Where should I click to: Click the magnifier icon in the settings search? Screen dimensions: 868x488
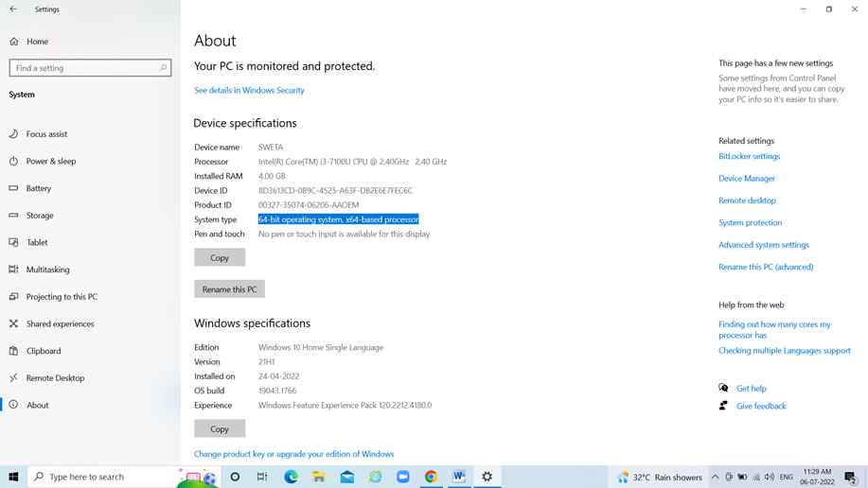pyautogui.click(x=164, y=68)
